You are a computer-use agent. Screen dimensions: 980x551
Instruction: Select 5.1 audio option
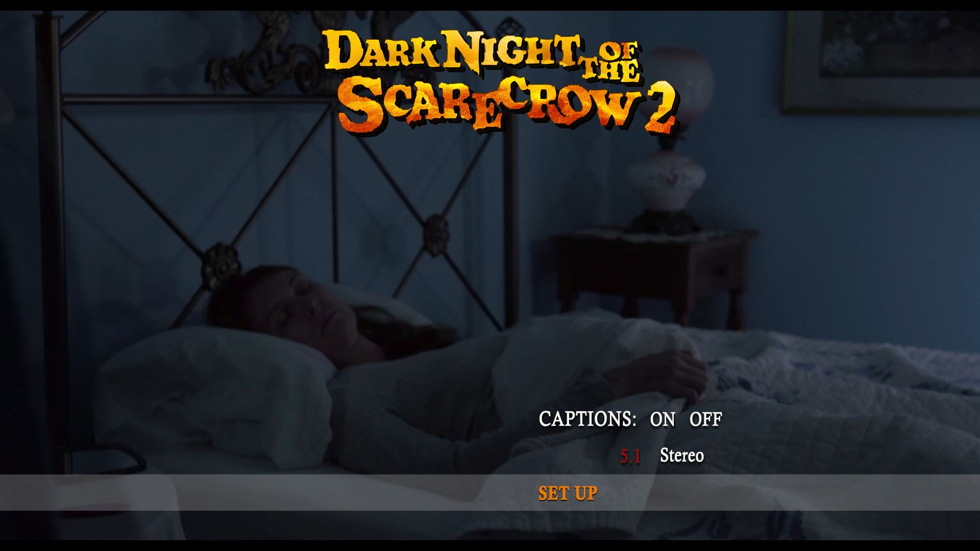click(630, 456)
